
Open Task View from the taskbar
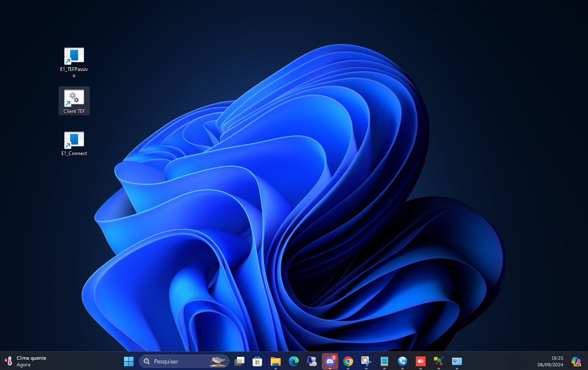(x=239, y=361)
